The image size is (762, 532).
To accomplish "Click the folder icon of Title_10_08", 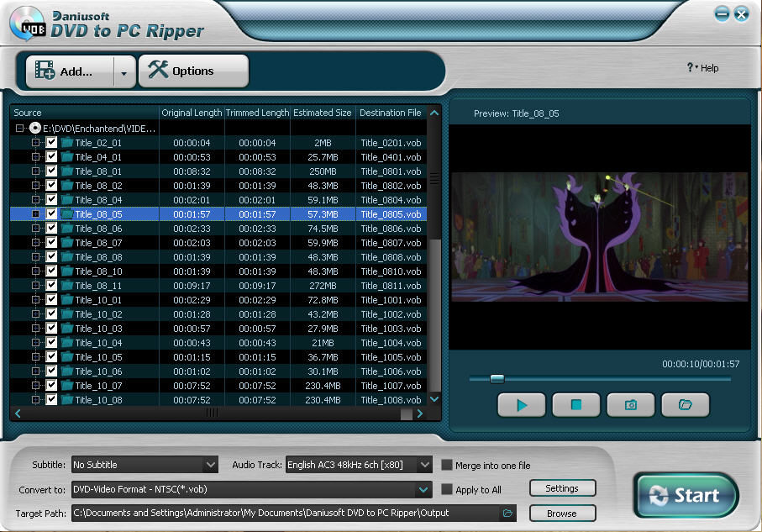I will click(67, 399).
